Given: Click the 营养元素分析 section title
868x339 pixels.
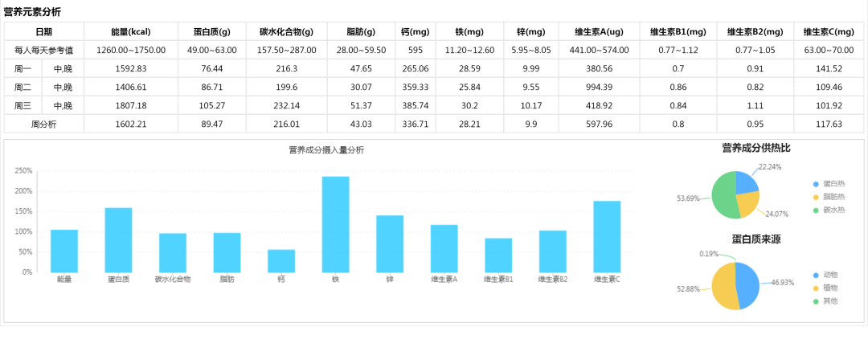Looking at the screenshot, I should [32, 12].
